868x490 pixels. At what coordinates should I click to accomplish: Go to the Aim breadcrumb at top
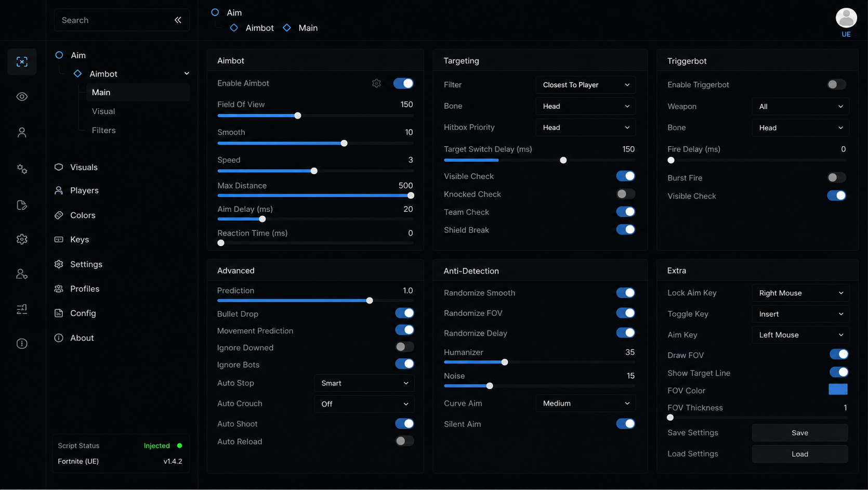point(234,12)
